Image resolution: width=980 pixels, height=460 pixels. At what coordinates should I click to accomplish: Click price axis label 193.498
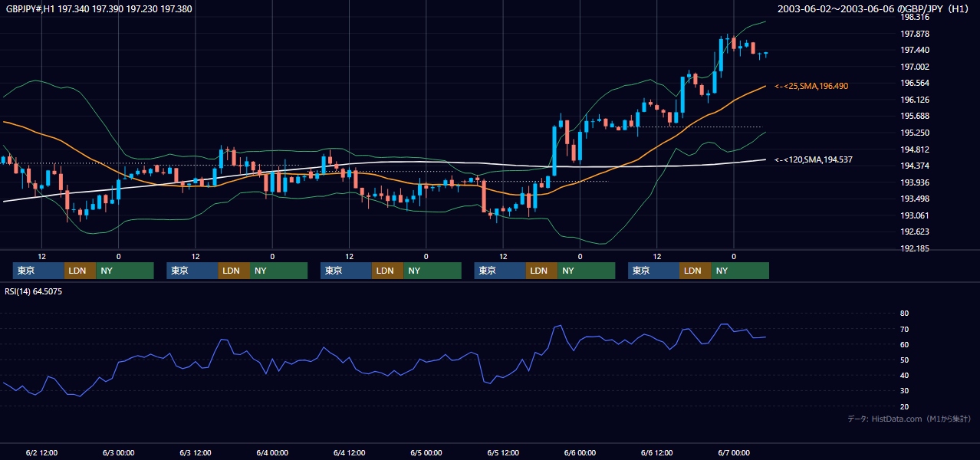915,199
